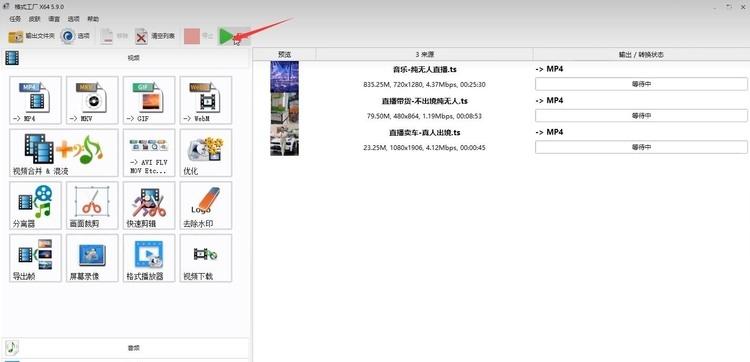Click the 835.25M, 720x1280 file details text
This screenshot has width=750, height=362.
click(424, 85)
